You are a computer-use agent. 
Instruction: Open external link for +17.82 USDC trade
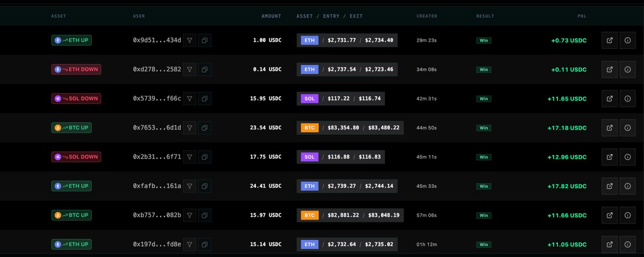tap(610, 186)
